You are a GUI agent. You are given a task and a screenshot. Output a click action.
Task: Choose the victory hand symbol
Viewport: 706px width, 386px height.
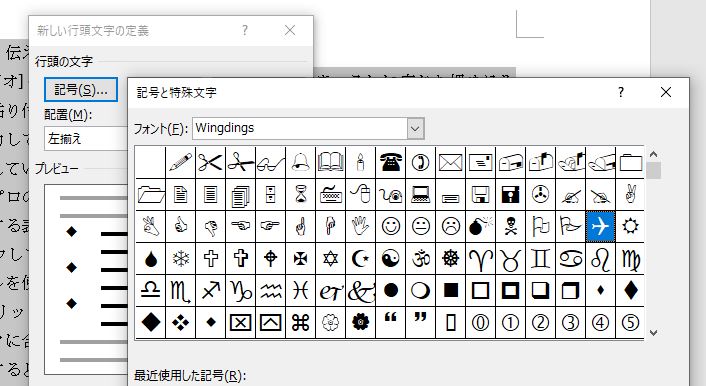click(630, 195)
